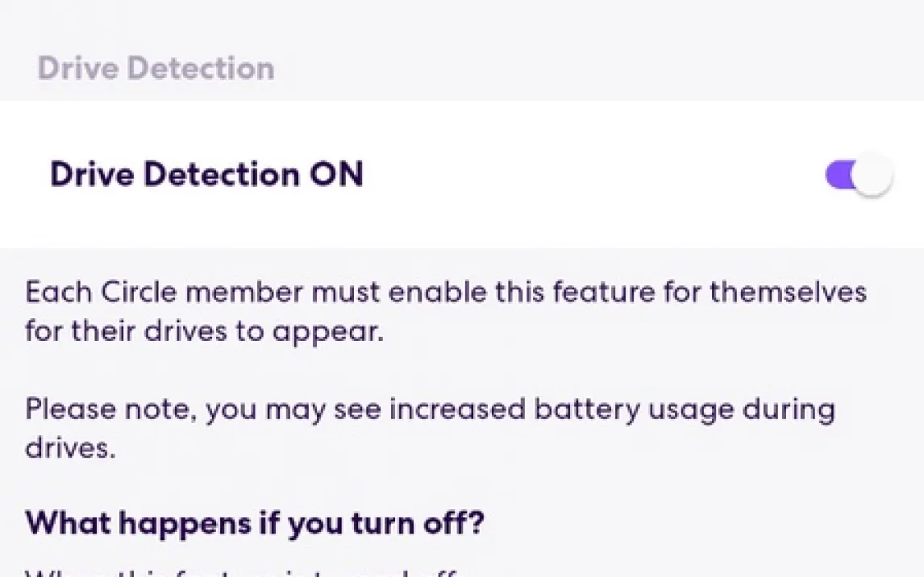Click the word "themselves" in the description
The image size is (924, 577).
tap(787, 292)
